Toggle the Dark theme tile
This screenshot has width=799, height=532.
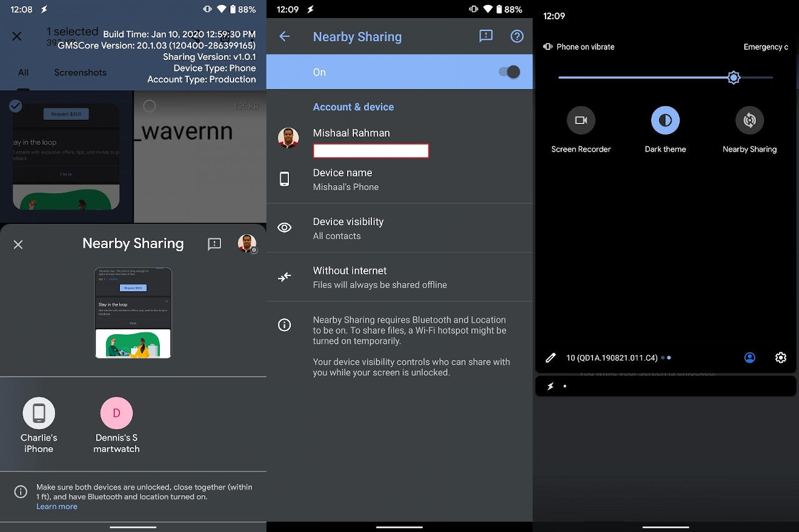click(x=665, y=120)
